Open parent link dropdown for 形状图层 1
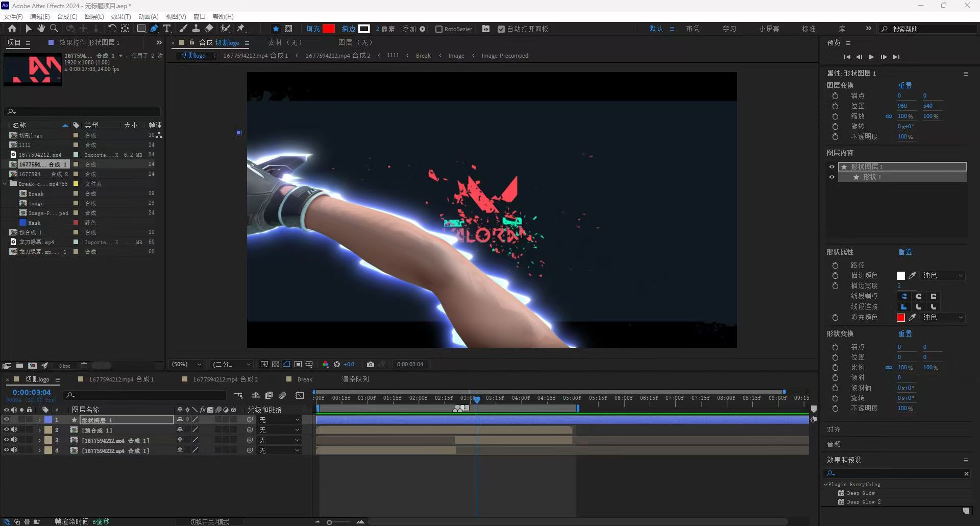The width and height of the screenshot is (980, 526). [x=279, y=420]
